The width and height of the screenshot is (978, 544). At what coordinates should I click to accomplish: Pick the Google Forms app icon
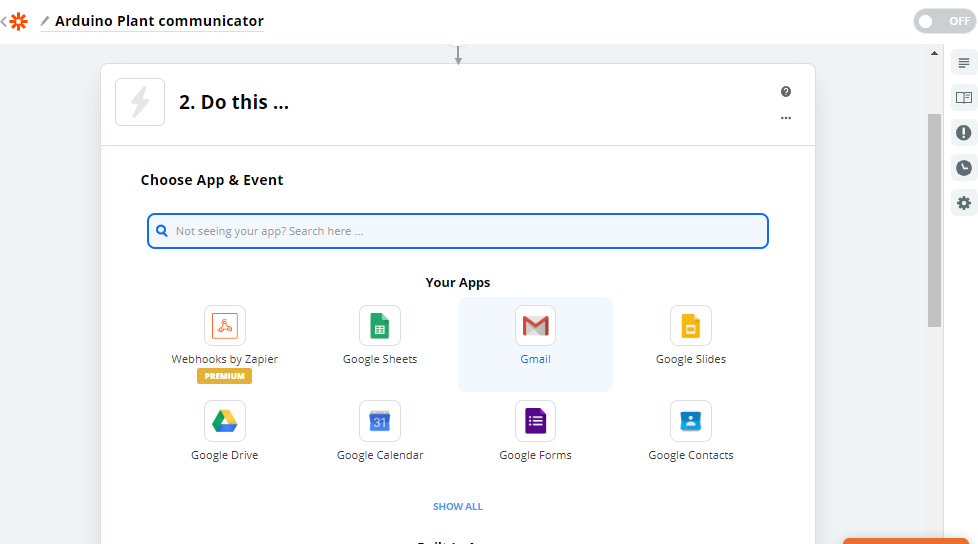(x=535, y=421)
